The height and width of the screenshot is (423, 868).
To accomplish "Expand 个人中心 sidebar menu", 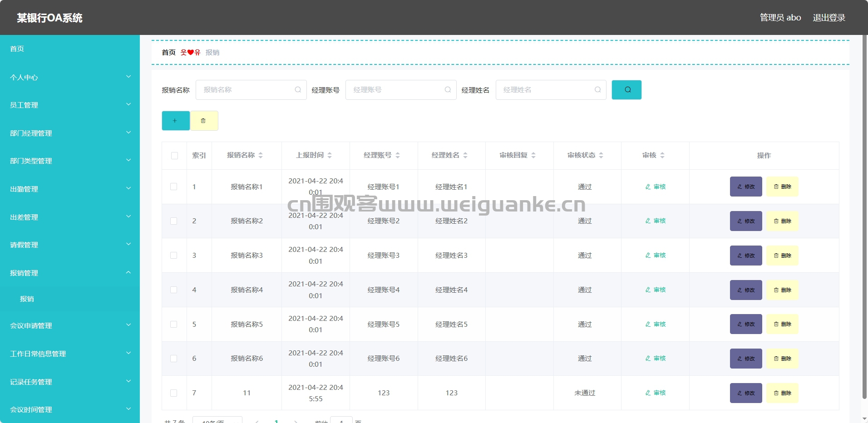I will [70, 77].
